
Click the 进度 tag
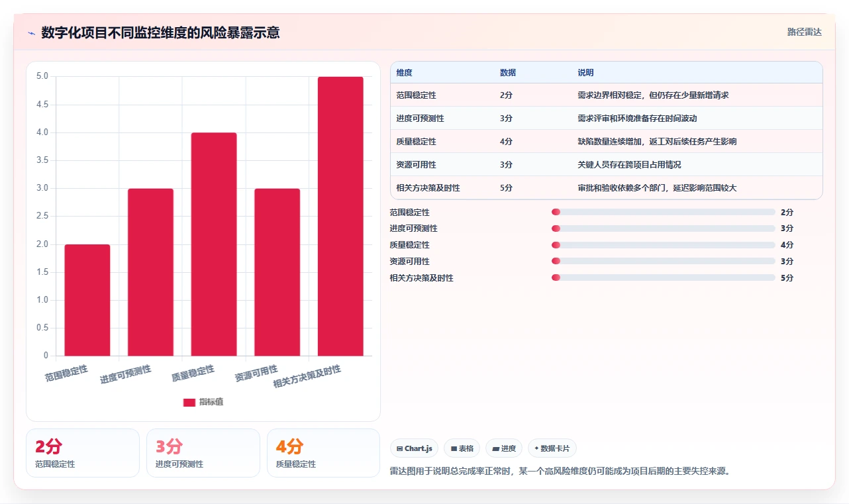click(x=504, y=448)
